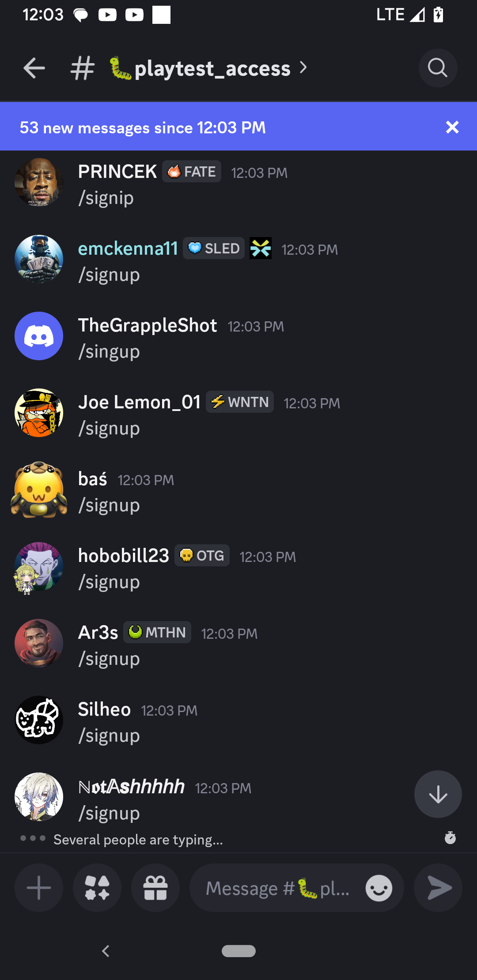
Task: Tap Android back navigation chevron
Action: coord(106,951)
